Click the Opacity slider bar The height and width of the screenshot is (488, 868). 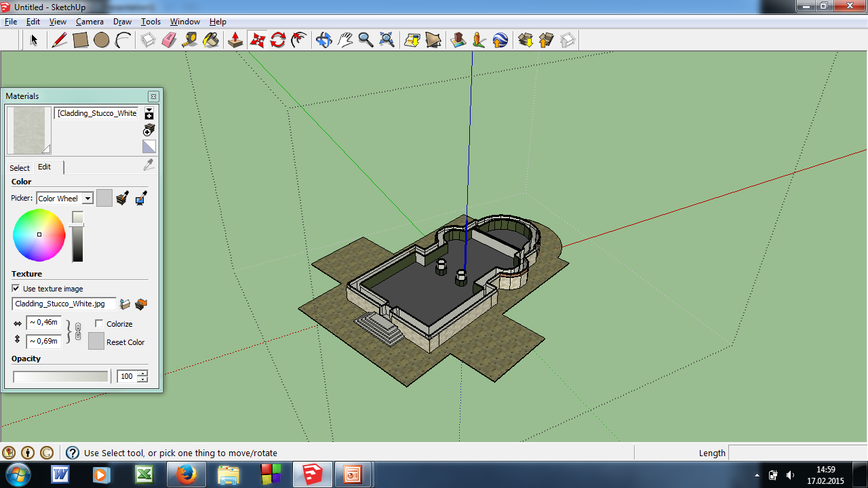[60, 376]
